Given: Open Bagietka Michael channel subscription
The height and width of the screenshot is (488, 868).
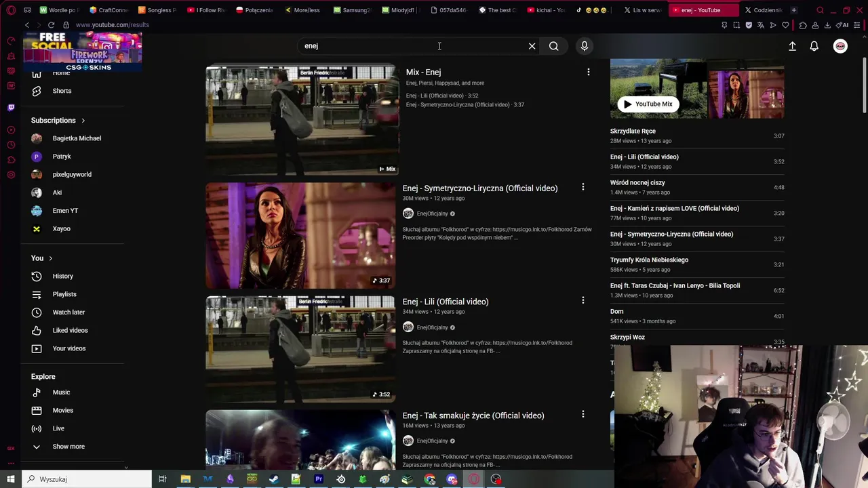Looking at the screenshot, I should pyautogui.click(x=77, y=138).
